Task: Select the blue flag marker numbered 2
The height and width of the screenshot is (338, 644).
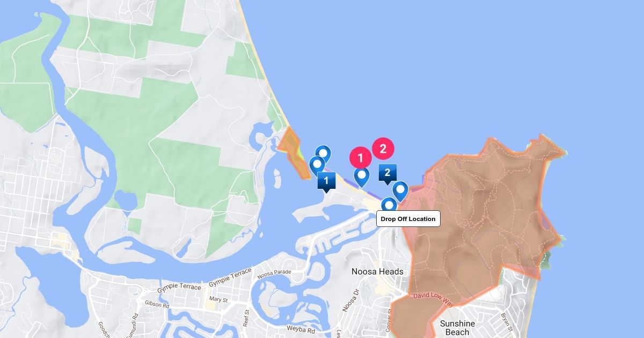Action: tap(387, 173)
